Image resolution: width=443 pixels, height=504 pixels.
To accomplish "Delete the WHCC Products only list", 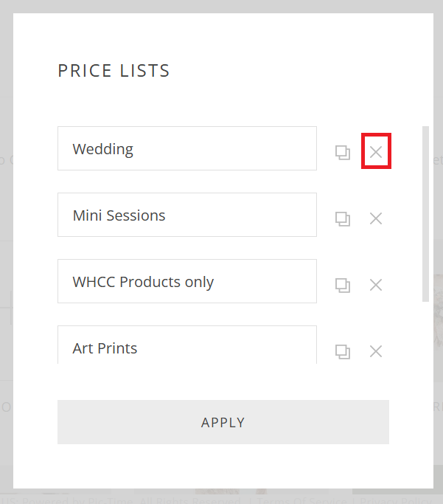I will pos(376,285).
